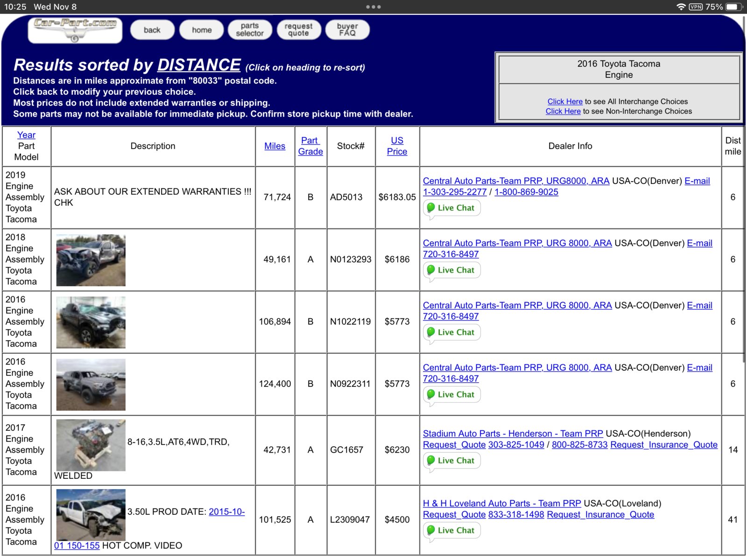Re-sort results via DISTANCE heading link
Viewport: 747px width, 560px height.
coord(199,65)
